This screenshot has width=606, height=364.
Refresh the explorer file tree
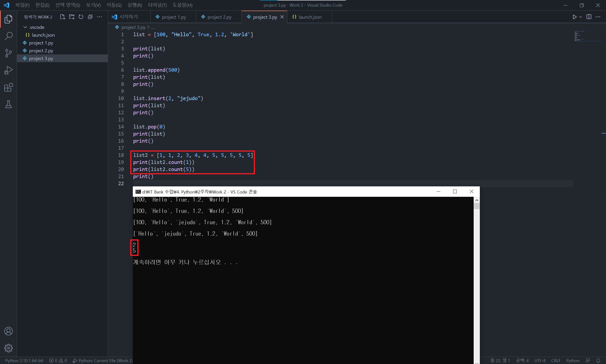click(81, 17)
